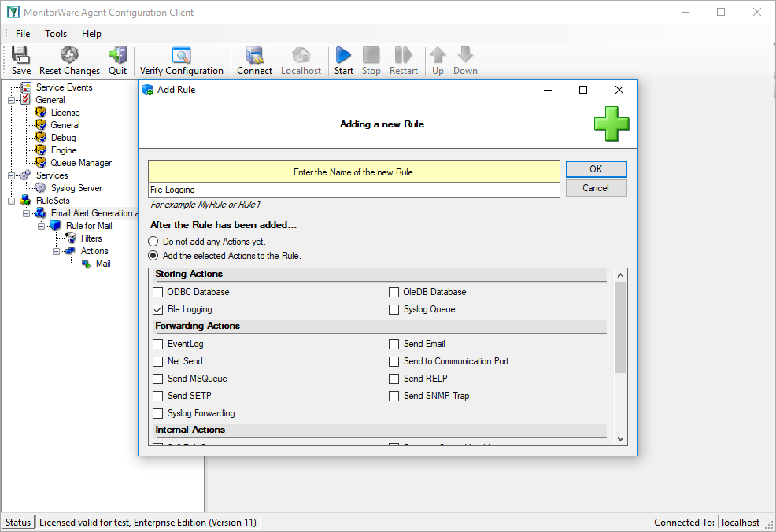
Task: Collapse the General tree node
Action: pyautogui.click(x=11, y=100)
